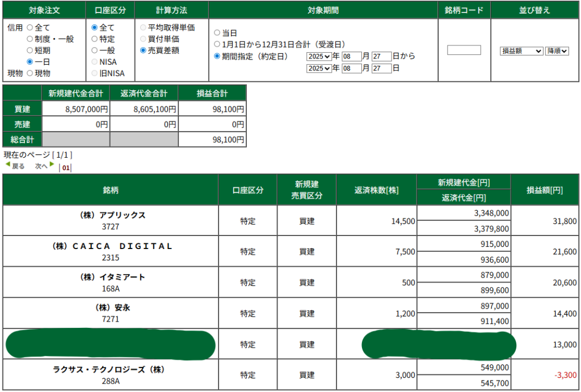Open the 降順 sort order dropdown
Image resolution: width=581 pixels, height=392 pixels.
pos(557,51)
